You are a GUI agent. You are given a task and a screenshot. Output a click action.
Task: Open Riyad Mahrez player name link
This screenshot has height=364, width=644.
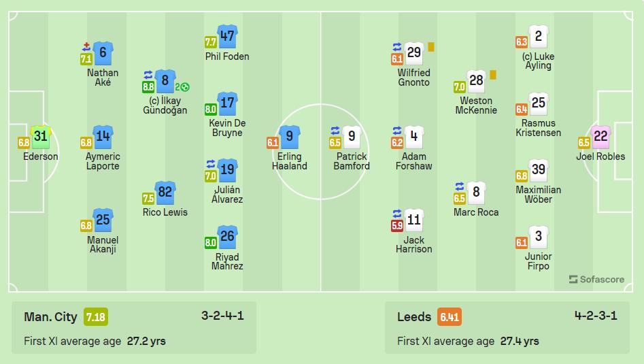tap(227, 261)
